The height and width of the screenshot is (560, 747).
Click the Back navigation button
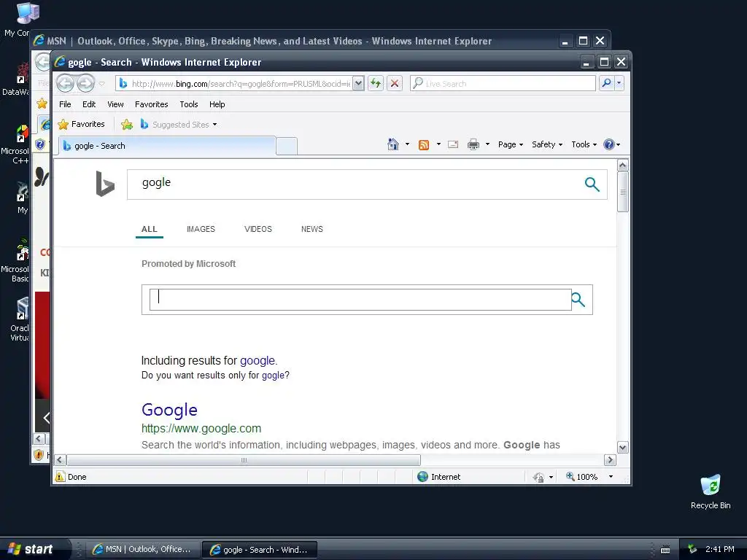click(x=65, y=83)
